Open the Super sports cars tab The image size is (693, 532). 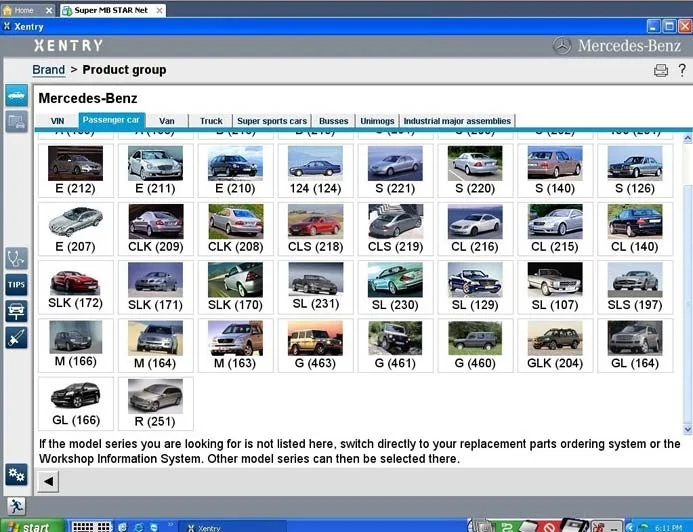coord(272,121)
